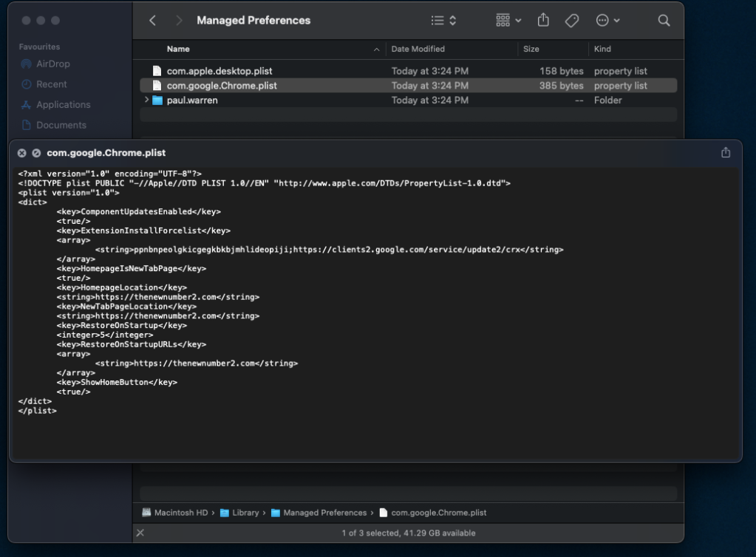Click the ExtensionInstallForcelist key line
756x557 pixels.
143,230
